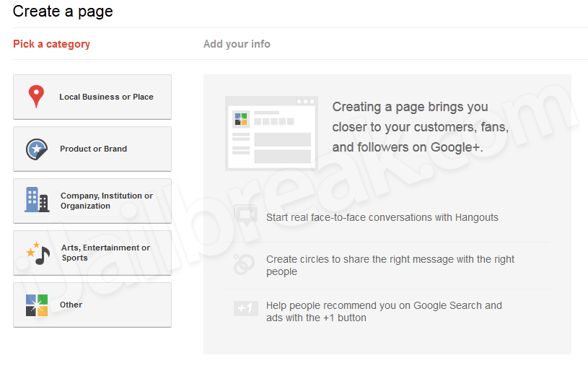
Task: Click the Hangouts conversations feature text
Action: (382, 217)
